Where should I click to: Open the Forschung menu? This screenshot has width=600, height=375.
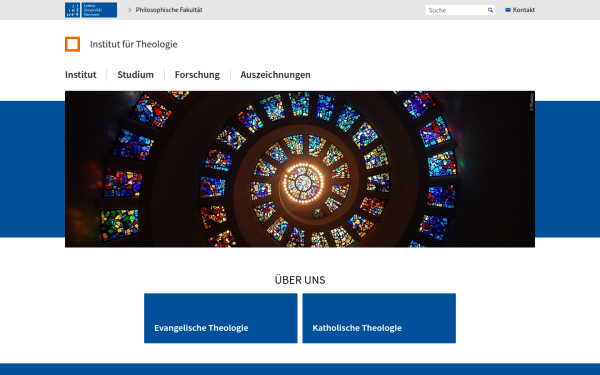click(x=197, y=75)
